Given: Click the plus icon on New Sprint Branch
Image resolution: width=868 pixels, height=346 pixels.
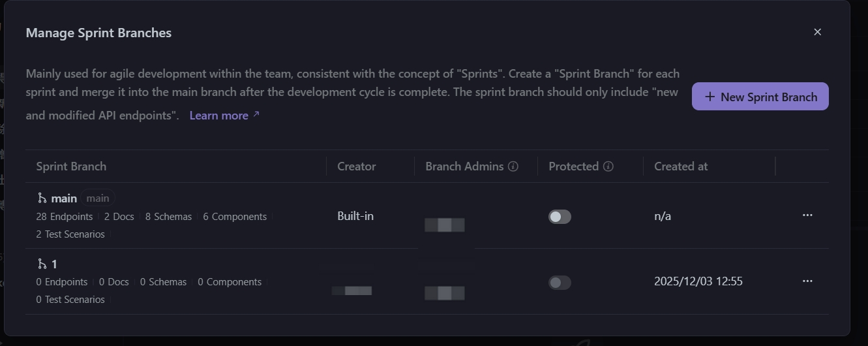Looking at the screenshot, I should click(x=710, y=97).
